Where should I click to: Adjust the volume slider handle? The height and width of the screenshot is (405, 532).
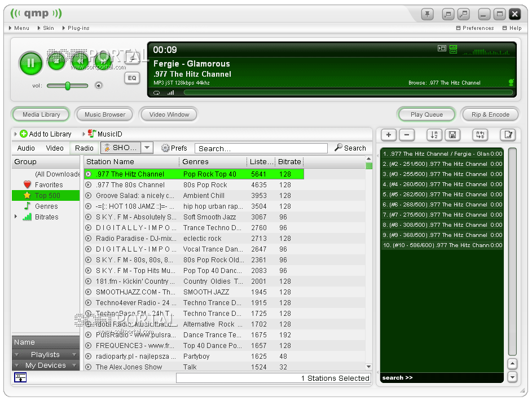[68, 86]
